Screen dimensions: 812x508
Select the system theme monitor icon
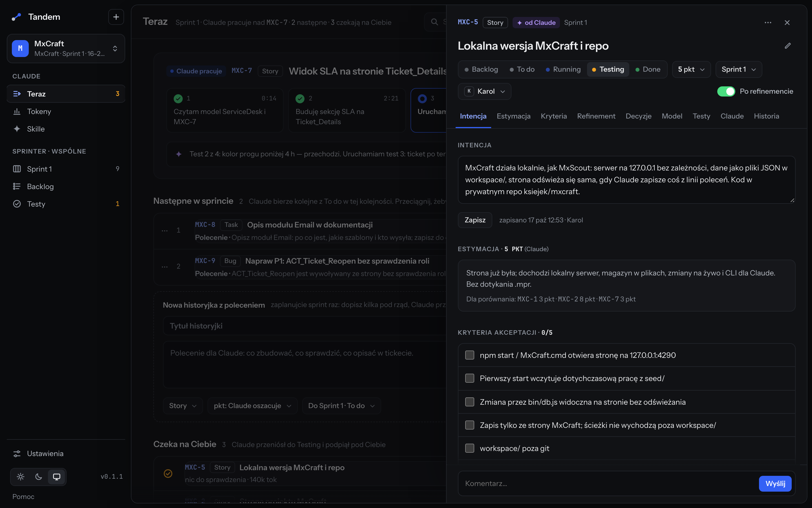[57, 476]
